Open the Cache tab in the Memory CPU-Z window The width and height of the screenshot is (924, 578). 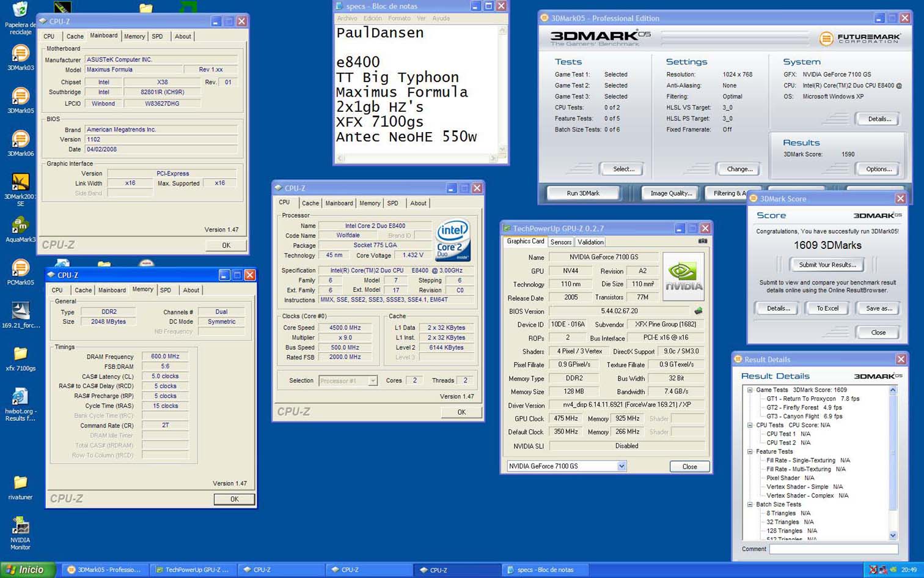click(83, 291)
